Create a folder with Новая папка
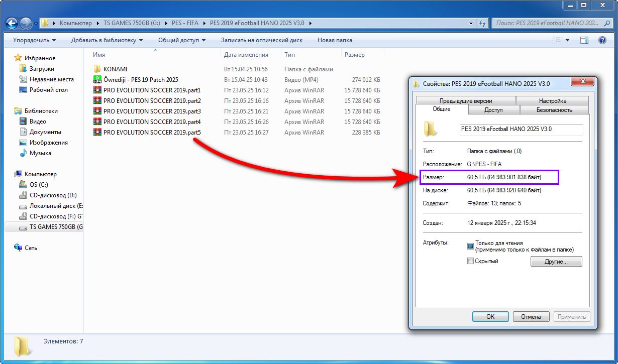Image resolution: width=618 pixels, height=364 pixels. (x=335, y=40)
